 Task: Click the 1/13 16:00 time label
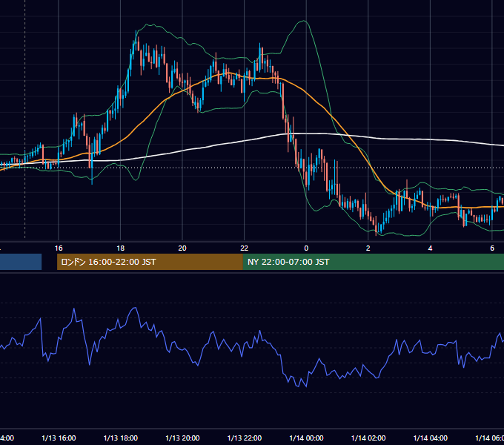tap(59, 438)
